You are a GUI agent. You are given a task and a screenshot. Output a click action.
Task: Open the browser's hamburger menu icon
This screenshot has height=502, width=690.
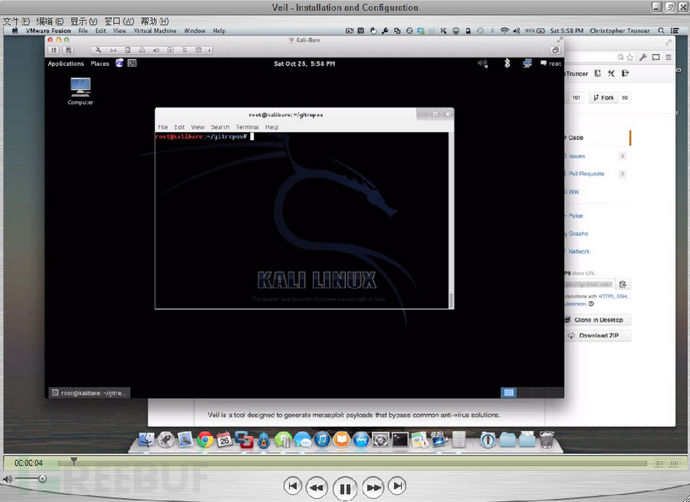coord(668,57)
